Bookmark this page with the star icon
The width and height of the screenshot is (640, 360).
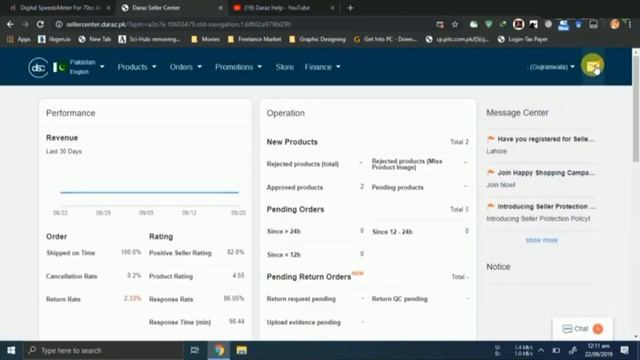click(455, 24)
